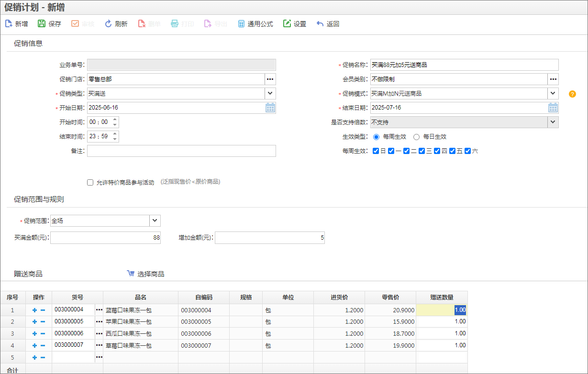
Task: Select the 每日生效 radio option
Action: (416, 137)
